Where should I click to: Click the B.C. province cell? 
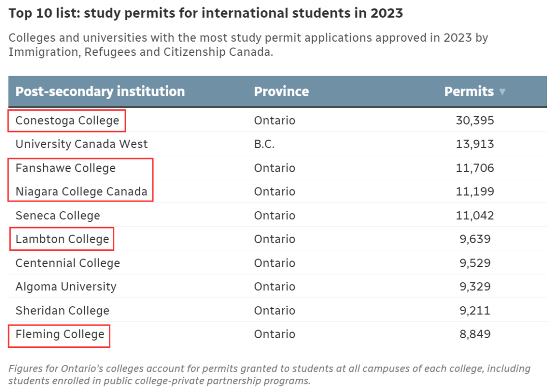point(264,144)
